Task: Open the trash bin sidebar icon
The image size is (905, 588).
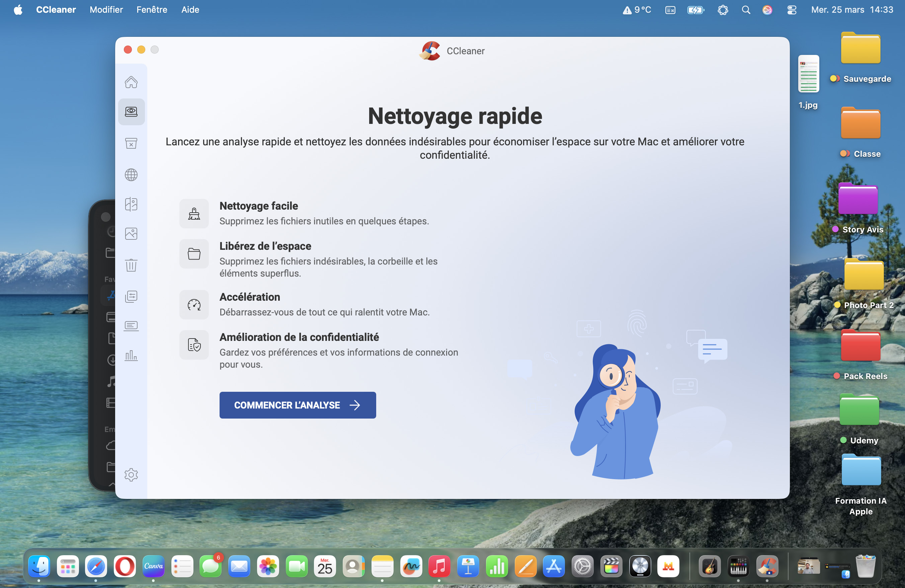Action: (x=131, y=265)
